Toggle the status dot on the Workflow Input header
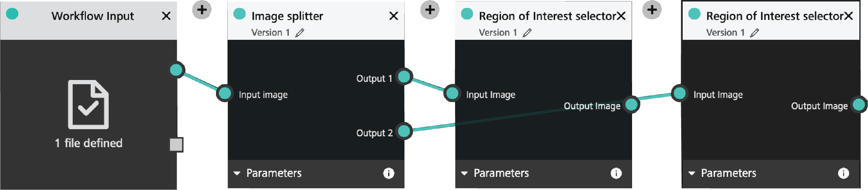Screen dimensions: 868x190 [x=12, y=14]
